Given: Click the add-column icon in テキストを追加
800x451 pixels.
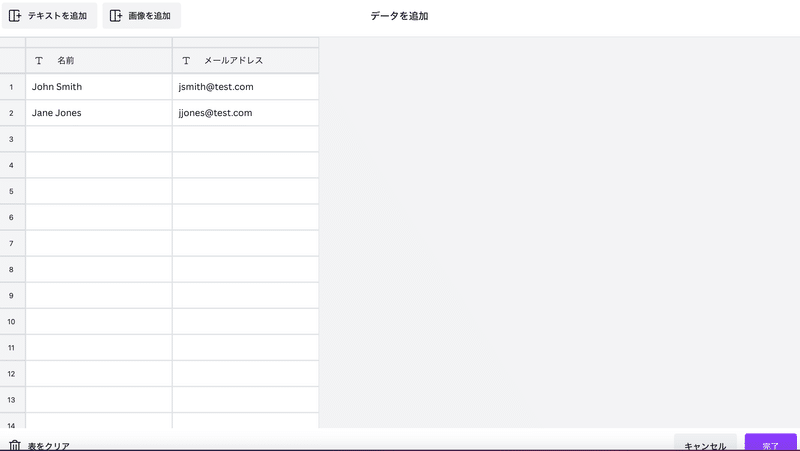Looking at the screenshot, I should tap(15, 16).
